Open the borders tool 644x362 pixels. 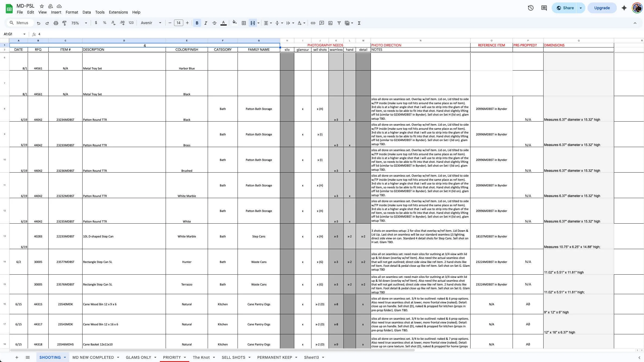click(x=244, y=23)
